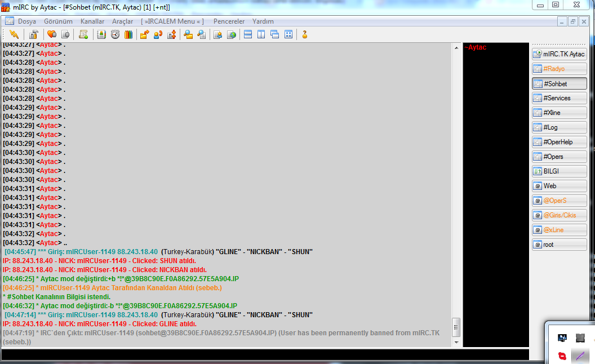Click the notify list page person icon
Screen dimensions: 595x364
[218, 34]
